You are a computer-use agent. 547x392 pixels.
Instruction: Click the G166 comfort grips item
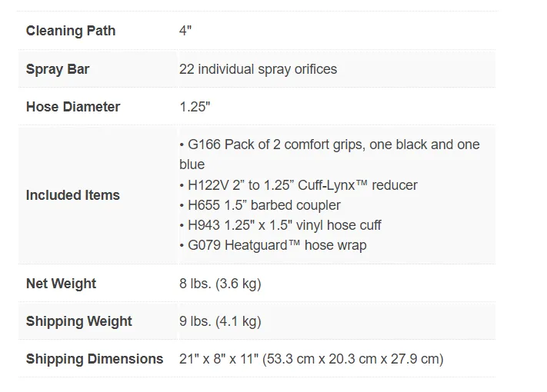(x=330, y=154)
